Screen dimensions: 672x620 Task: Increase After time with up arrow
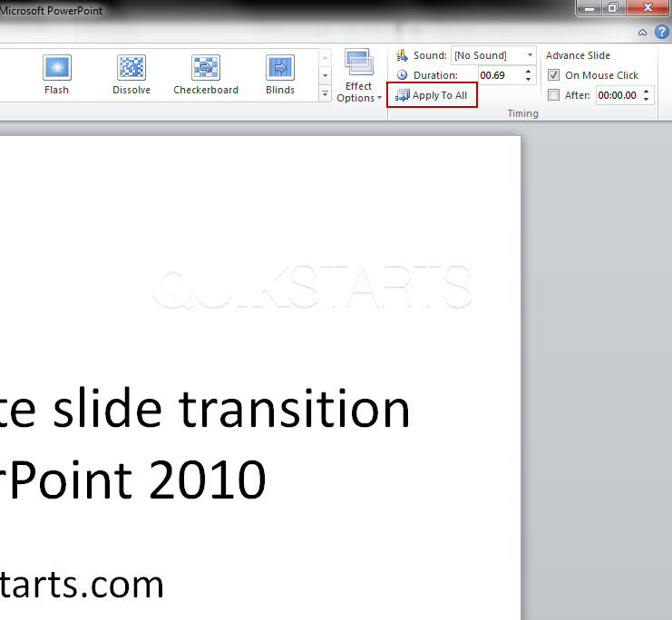tap(647, 92)
